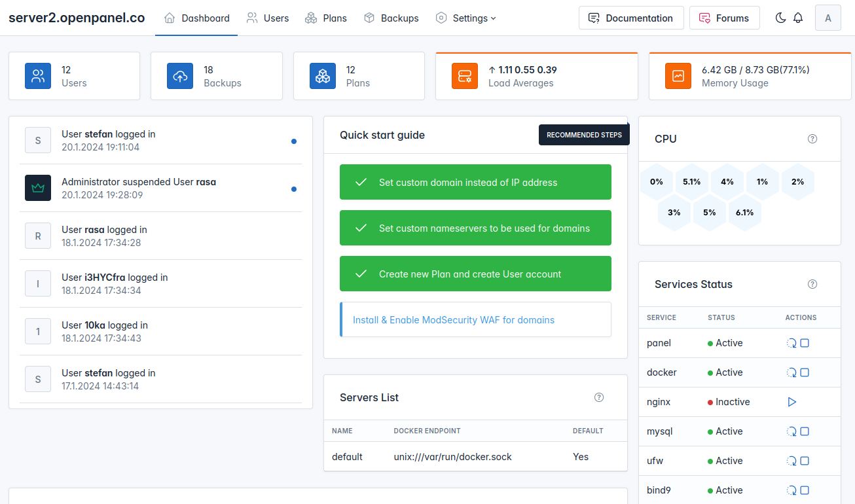
Task: Switch to the Plans tab
Action: pyautogui.click(x=326, y=18)
